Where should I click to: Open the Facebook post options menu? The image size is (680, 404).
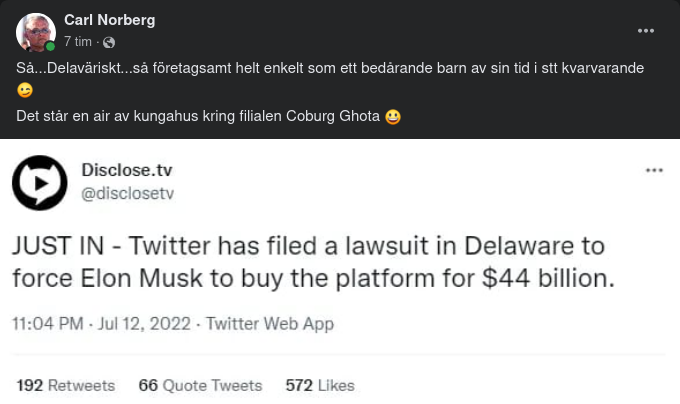pos(646,31)
